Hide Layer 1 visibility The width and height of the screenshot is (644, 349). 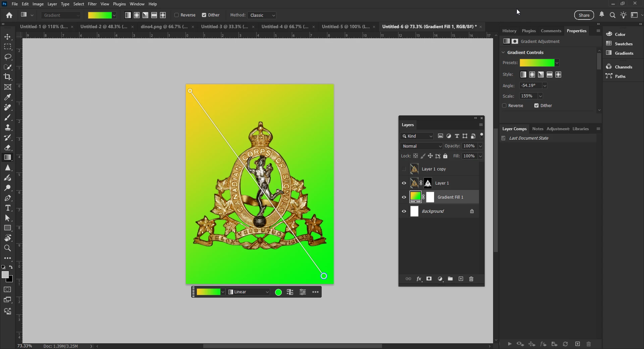404,183
